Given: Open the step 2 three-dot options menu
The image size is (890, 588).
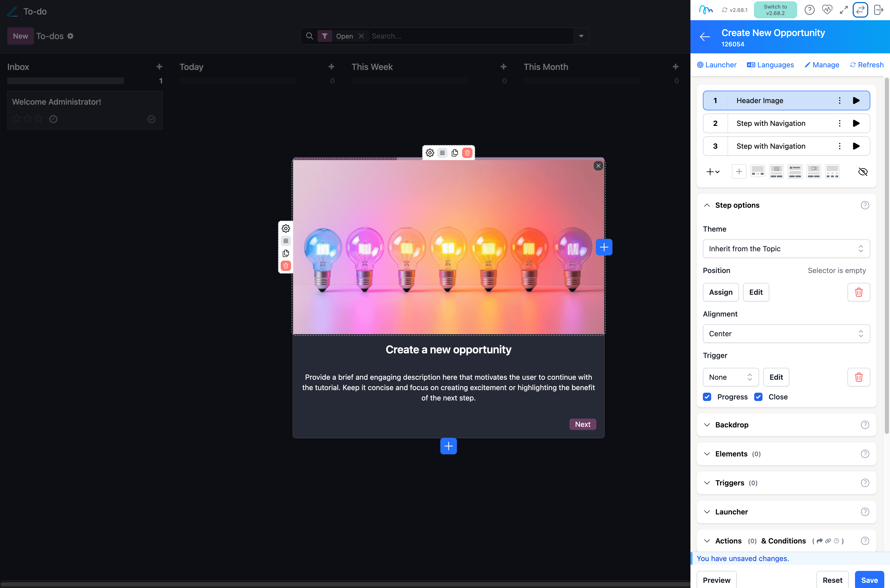Looking at the screenshot, I should [839, 123].
